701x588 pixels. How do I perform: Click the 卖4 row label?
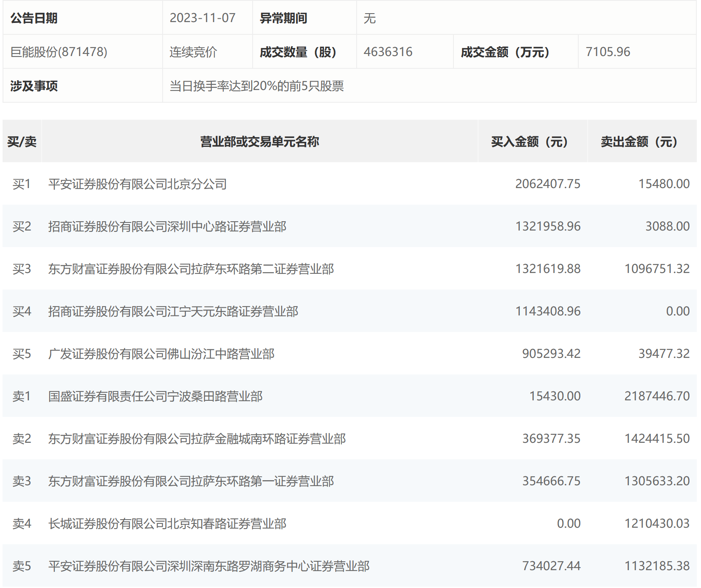pyautogui.click(x=22, y=523)
